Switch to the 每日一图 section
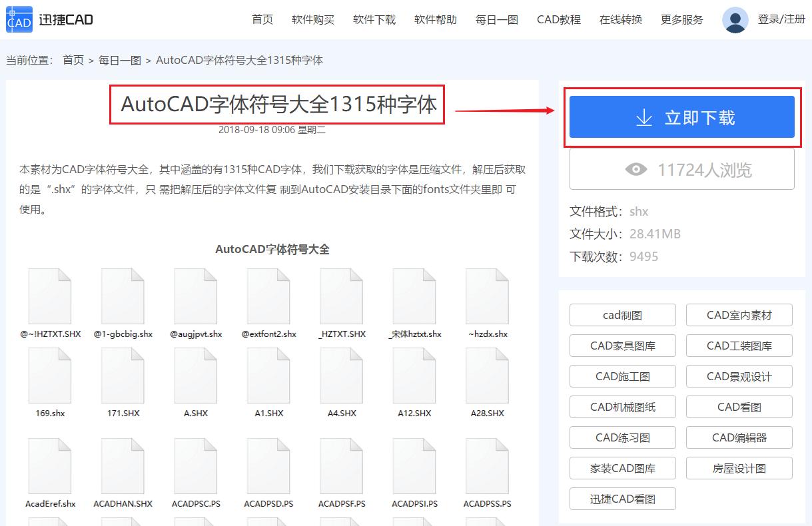812x526 pixels. click(496, 20)
